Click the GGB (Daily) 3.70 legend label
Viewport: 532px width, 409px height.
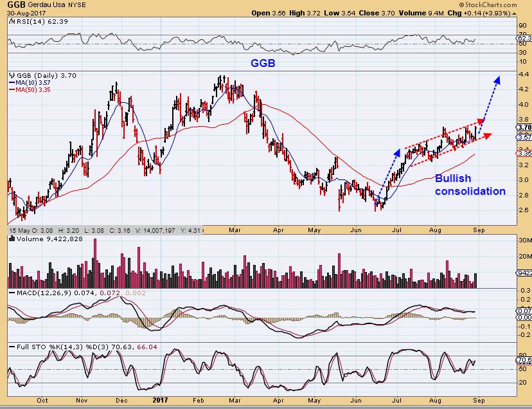point(46,75)
